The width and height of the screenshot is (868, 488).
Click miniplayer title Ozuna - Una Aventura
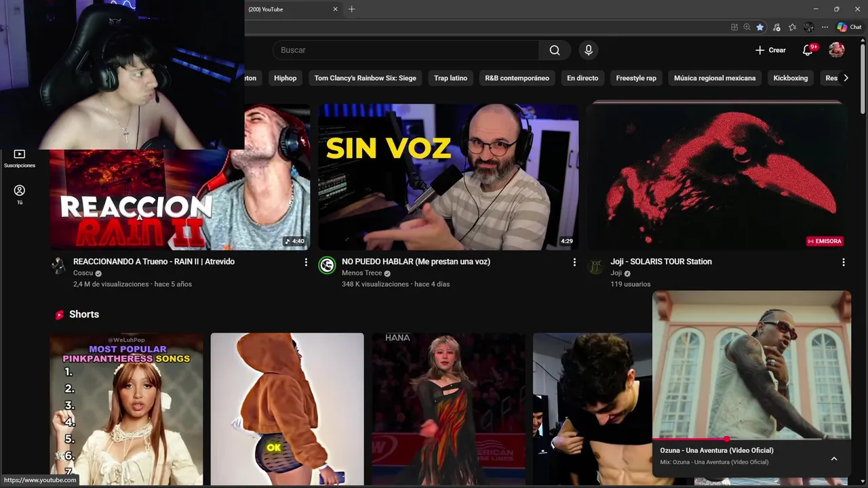pyautogui.click(x=717, y=451)
